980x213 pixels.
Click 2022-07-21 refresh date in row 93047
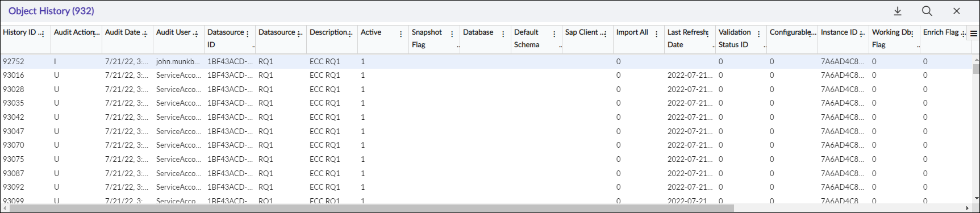coord(690,131)
